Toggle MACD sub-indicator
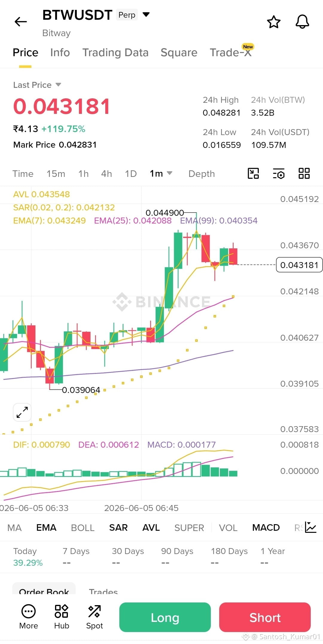Viewport: 323px width, 644px height. [266, 528]
